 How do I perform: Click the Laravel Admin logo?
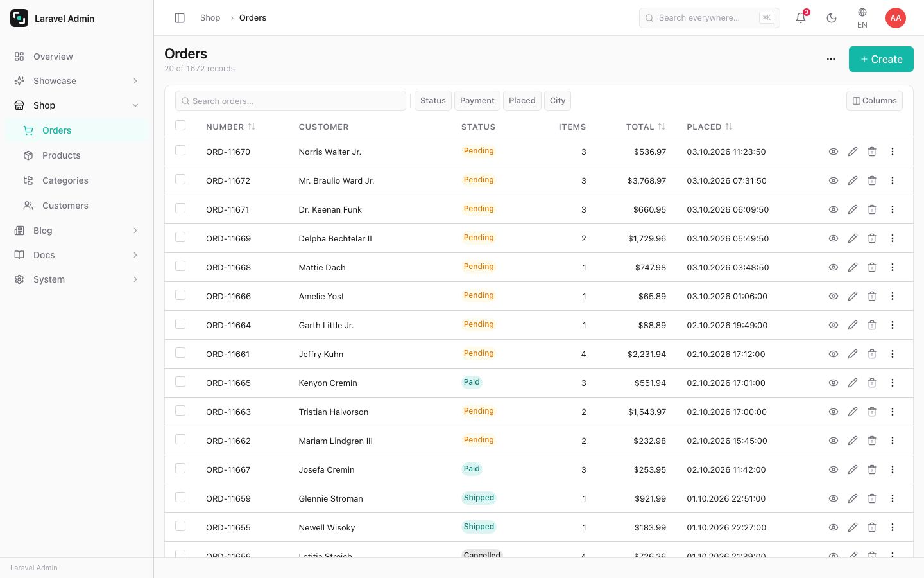[x=19, y=18]
